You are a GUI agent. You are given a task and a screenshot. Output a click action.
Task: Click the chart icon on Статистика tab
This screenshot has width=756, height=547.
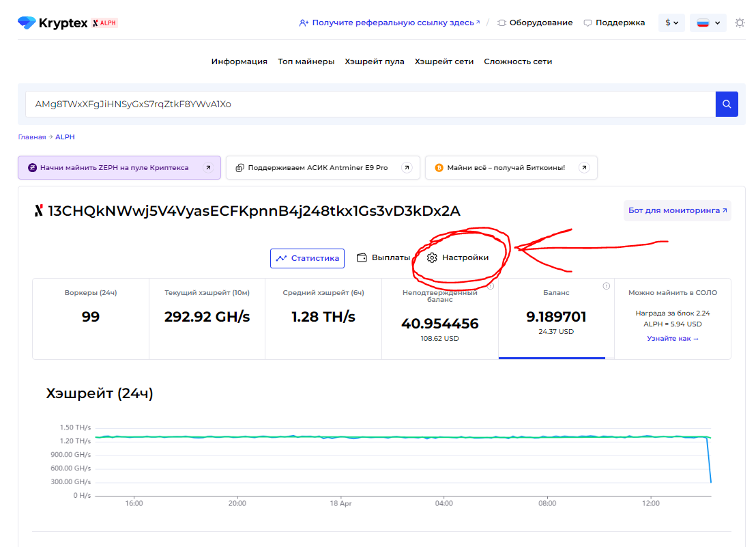[x=281, y=258]
